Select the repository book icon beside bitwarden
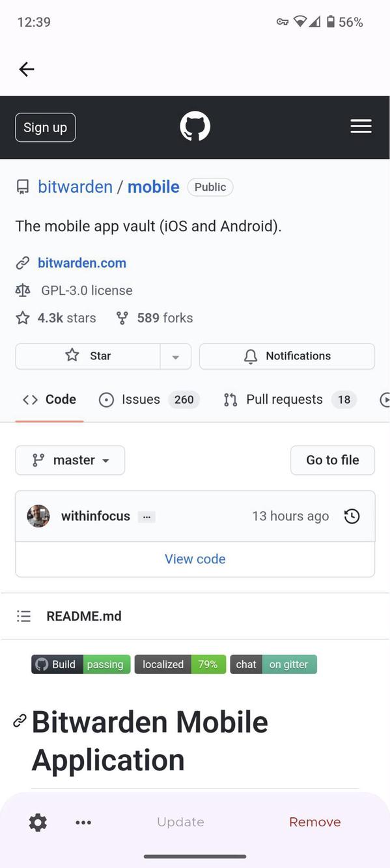This screenshot has width=390, height=868. pyautogui.click(x=23, y=186)
